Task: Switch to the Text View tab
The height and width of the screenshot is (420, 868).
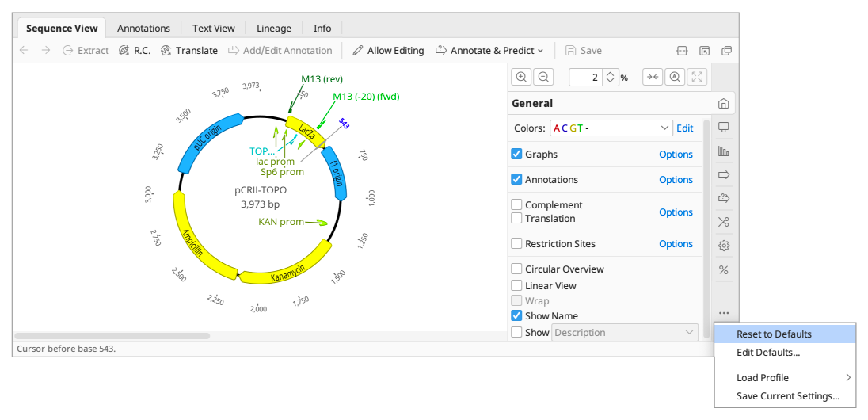Action: pyautogui.click(x=213, y=28)
